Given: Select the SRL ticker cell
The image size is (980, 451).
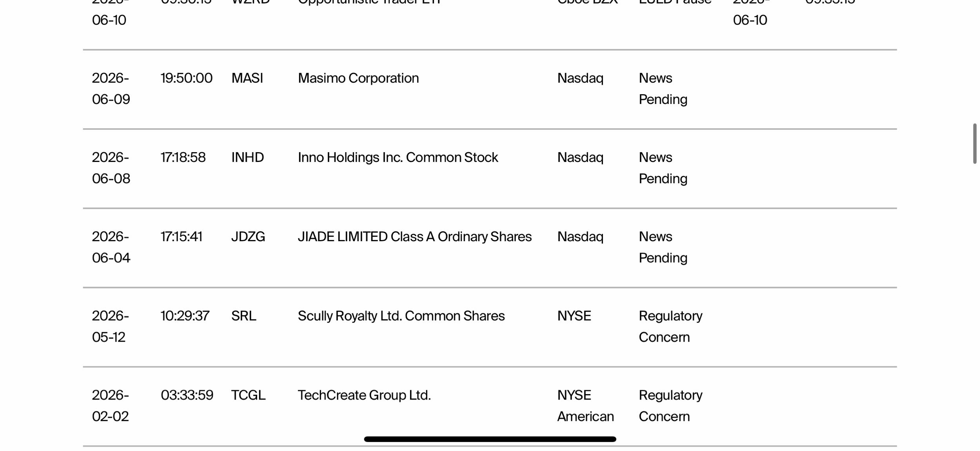Looking at the screenshot, I should 243,316.
